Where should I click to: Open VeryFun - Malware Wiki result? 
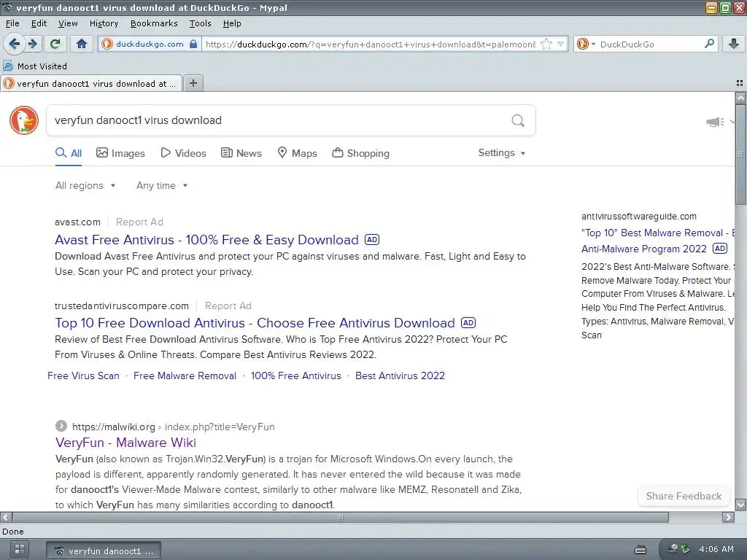pyautogui.click(x=125, y=443)
